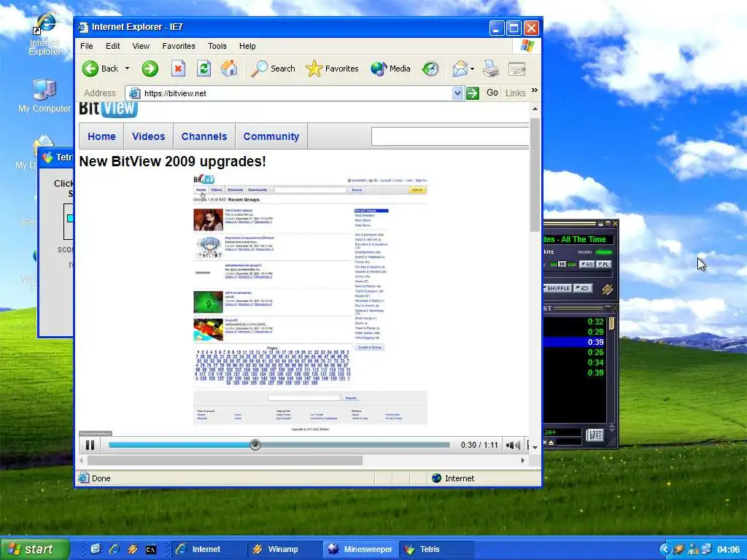
Task: Refresh the page in Internet Explorer
Action: (204, 69)
